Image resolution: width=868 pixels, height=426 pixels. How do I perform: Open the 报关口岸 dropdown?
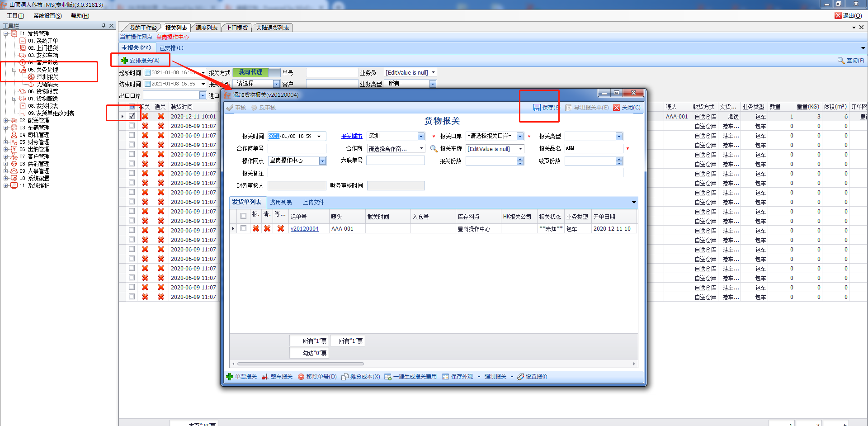click(520, 137)
